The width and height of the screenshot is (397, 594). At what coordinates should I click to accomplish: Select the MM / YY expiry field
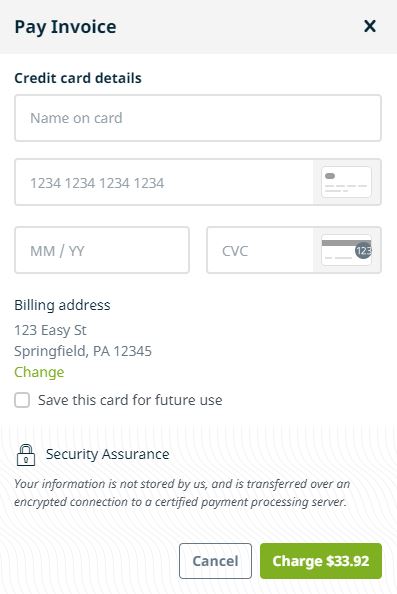click(x=102, y=250)
